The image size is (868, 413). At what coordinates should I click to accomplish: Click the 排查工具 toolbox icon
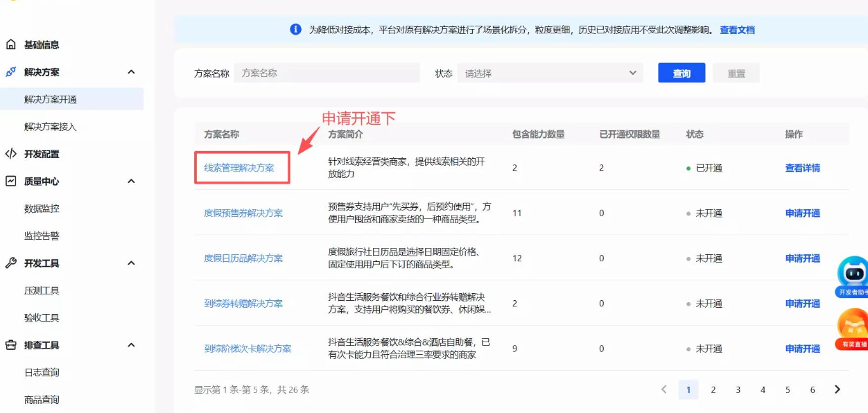point(11,345)
